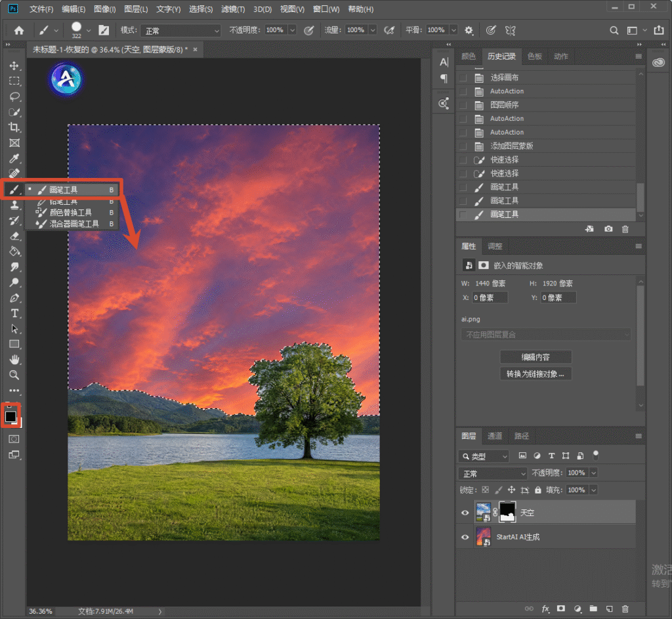Click the Home icon in options bar
The height and width of the screenshot is (619, 672).
19,30
